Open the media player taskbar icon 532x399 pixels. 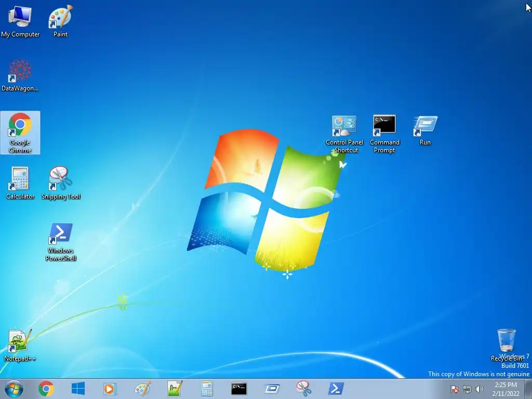coord(110,389)
